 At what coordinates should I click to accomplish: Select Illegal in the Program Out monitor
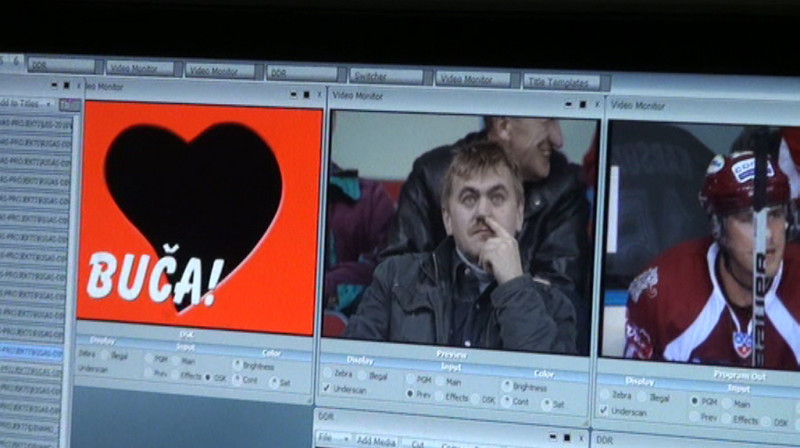(642, 397)
